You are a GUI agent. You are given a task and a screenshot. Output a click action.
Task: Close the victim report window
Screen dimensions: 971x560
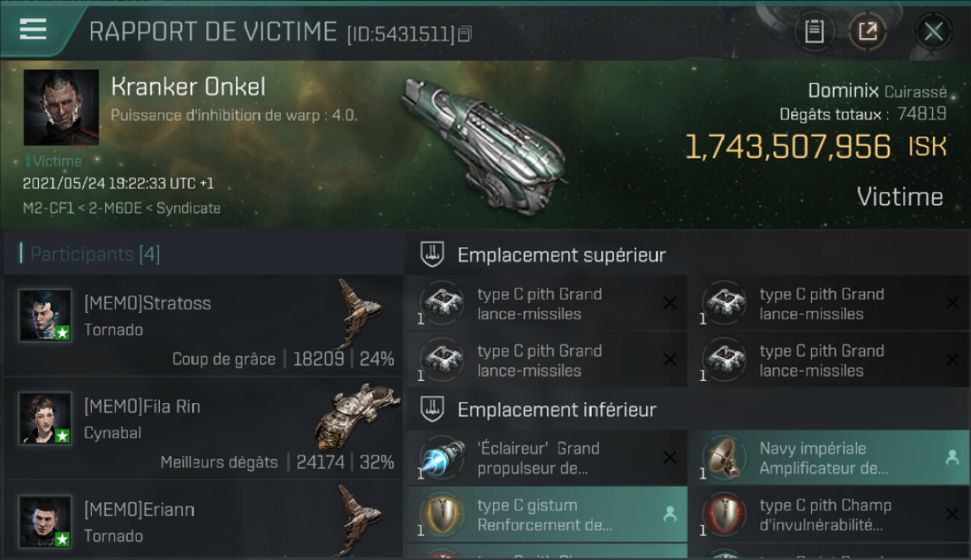[933, 31]
